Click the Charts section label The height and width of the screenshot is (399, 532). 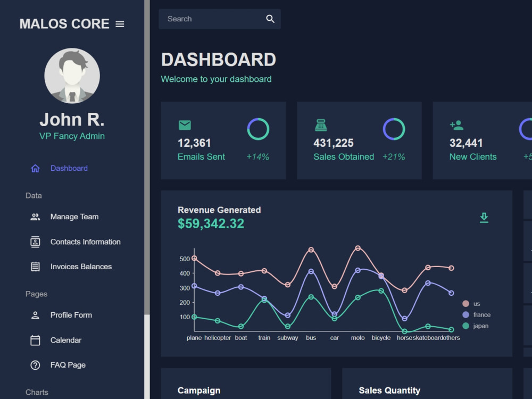[37, 393]
